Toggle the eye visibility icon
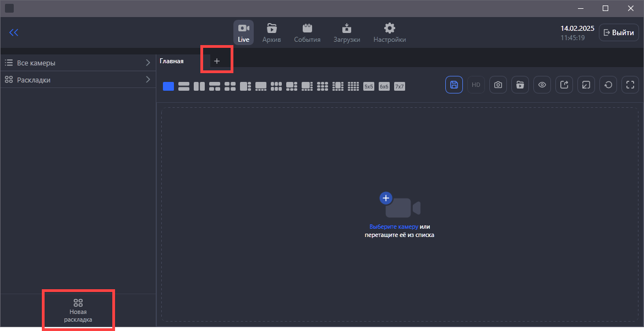Image resolution: width=644 pixels, height=331 pixels. 542,85
